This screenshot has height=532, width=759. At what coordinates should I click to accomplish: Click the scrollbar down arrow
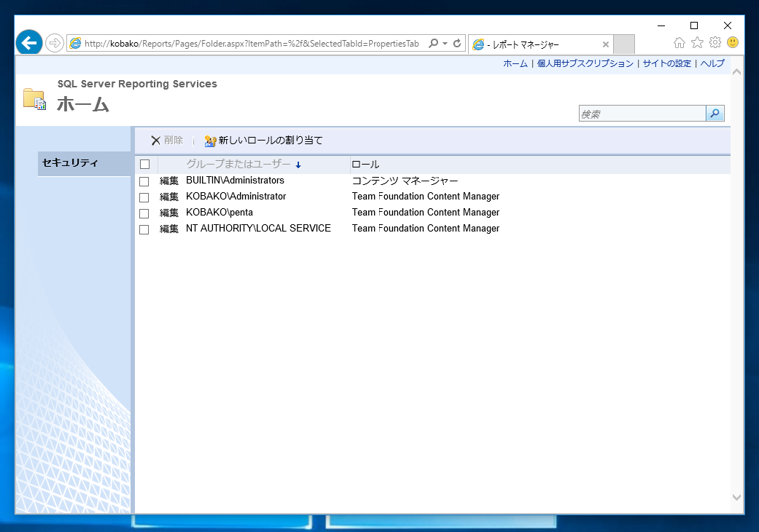coord(737,497)
